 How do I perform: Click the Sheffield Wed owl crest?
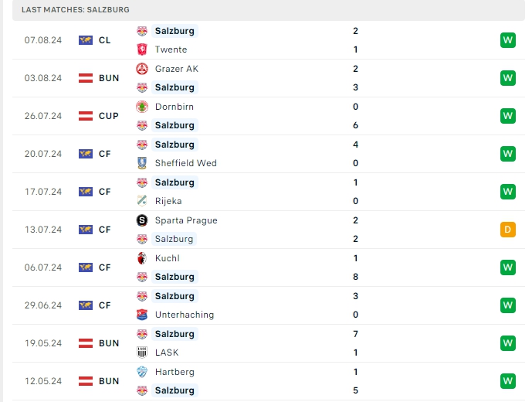[142, 163]
